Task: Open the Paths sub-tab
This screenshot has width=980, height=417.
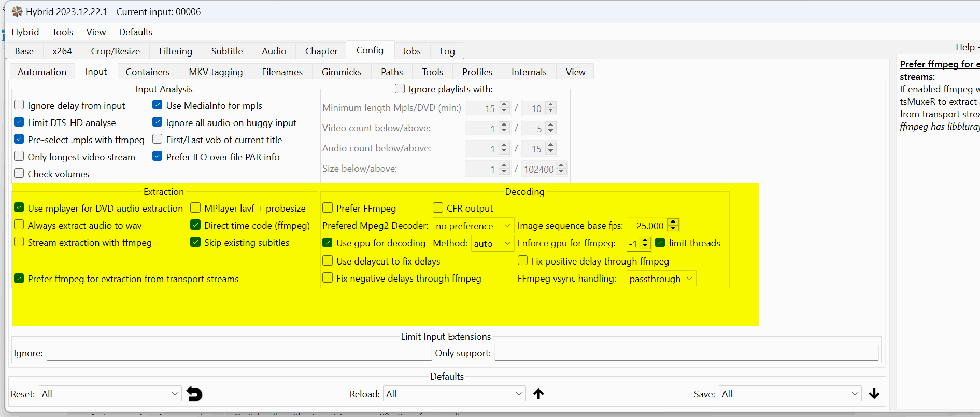Action: pos(392,72)
